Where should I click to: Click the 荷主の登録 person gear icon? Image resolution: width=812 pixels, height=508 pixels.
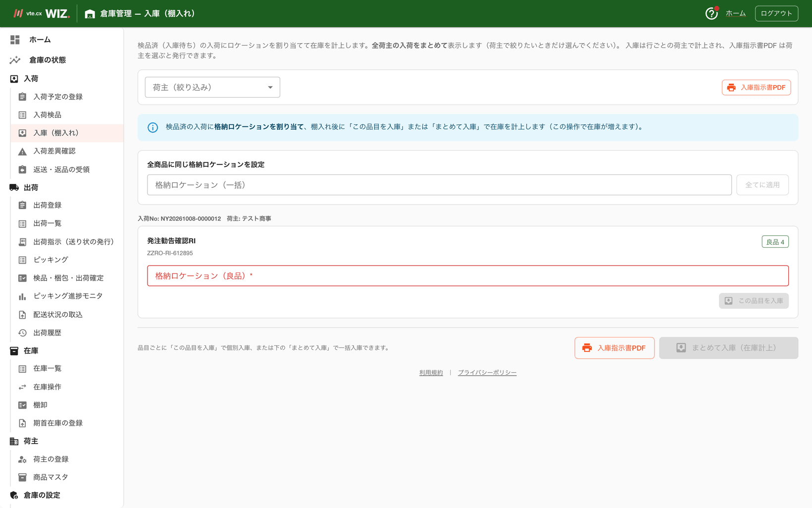[x=22, y=459]
